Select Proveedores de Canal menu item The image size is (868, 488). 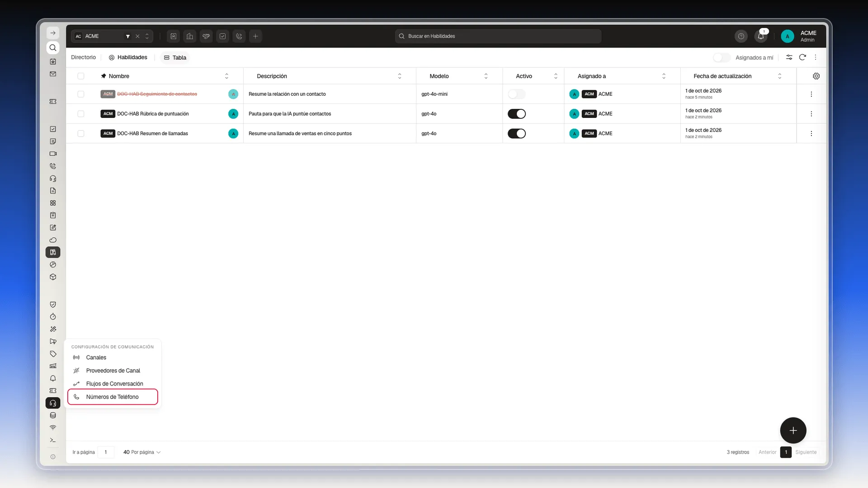(x=113, y=371)
